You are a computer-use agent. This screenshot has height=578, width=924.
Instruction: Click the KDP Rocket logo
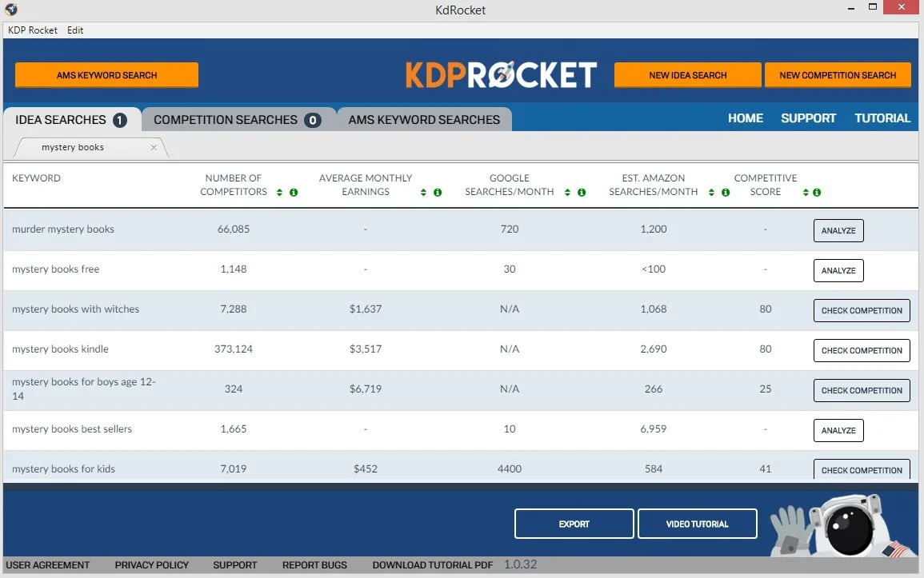(x=501, y=75)
